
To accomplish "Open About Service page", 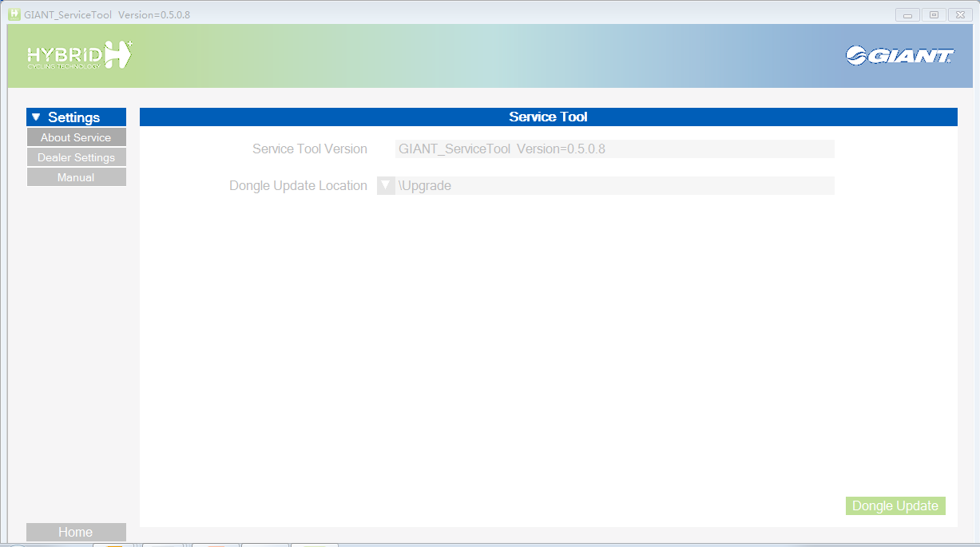I will [76, 137].
